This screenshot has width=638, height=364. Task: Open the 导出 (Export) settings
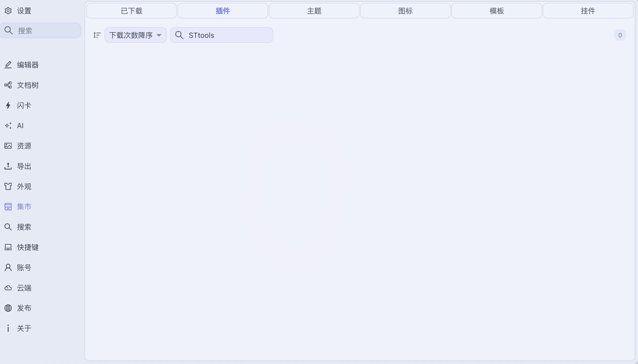tap(24, 166)
